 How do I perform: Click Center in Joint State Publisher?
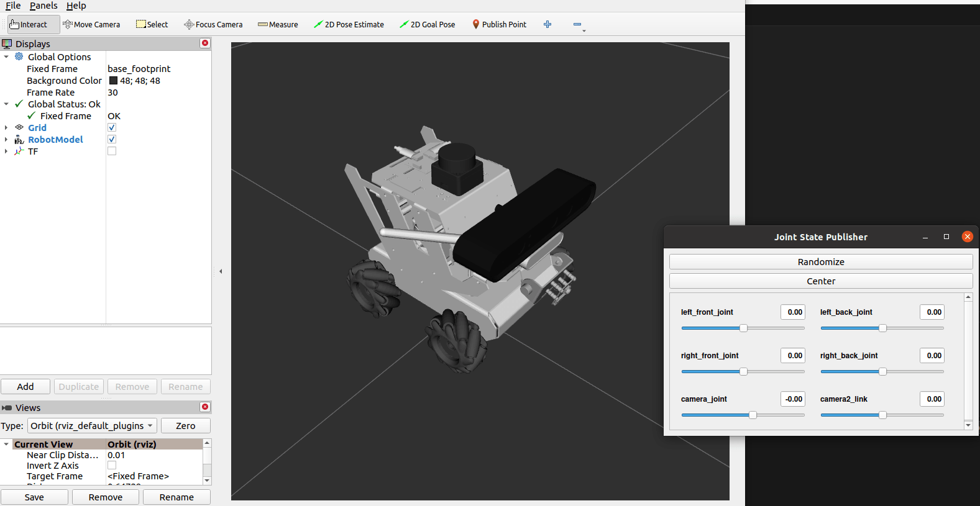821,281
